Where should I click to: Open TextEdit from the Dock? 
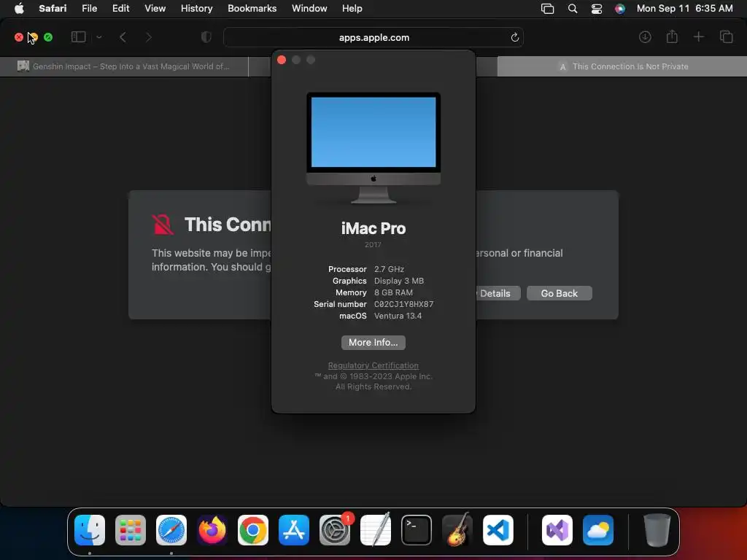pos(376,530)
